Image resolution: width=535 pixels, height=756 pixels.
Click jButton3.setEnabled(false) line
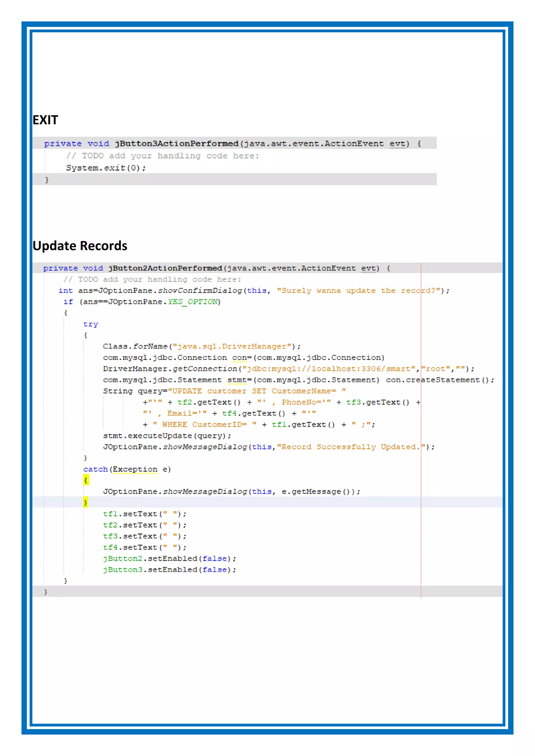pos(169,570)
